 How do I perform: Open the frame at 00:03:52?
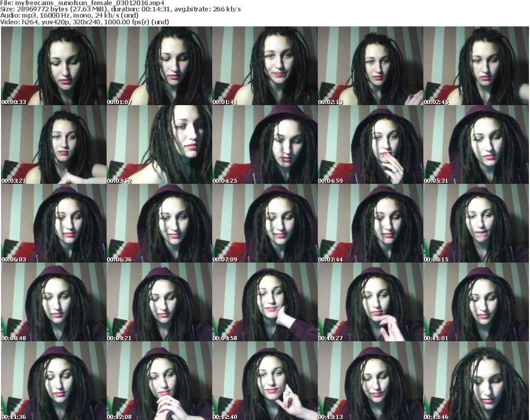coord(159,144)
